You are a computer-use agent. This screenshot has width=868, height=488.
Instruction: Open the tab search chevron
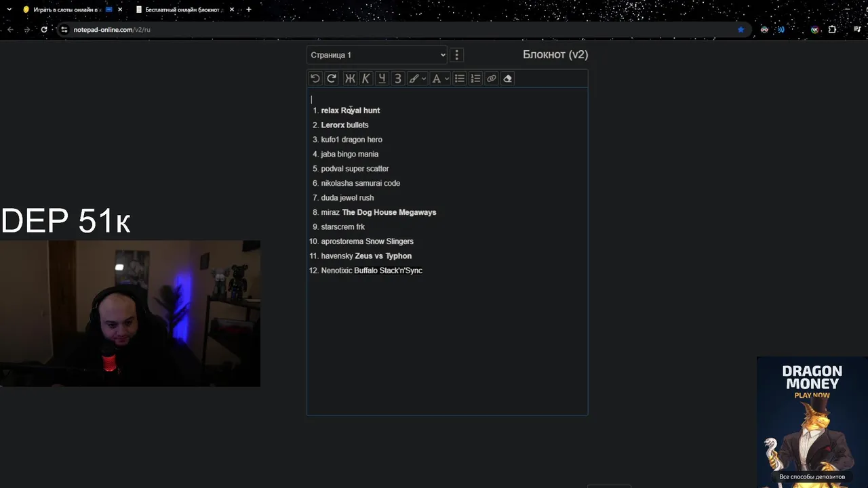point(9,9)
